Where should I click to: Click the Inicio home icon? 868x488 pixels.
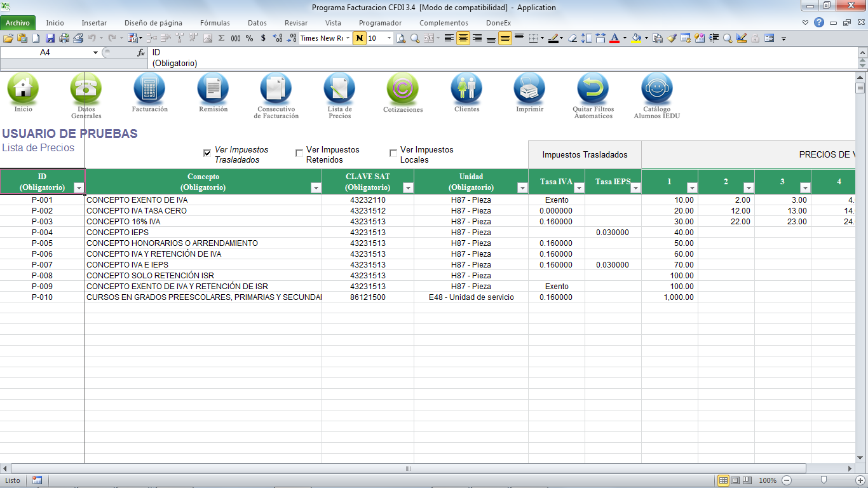tap(23, 88)
